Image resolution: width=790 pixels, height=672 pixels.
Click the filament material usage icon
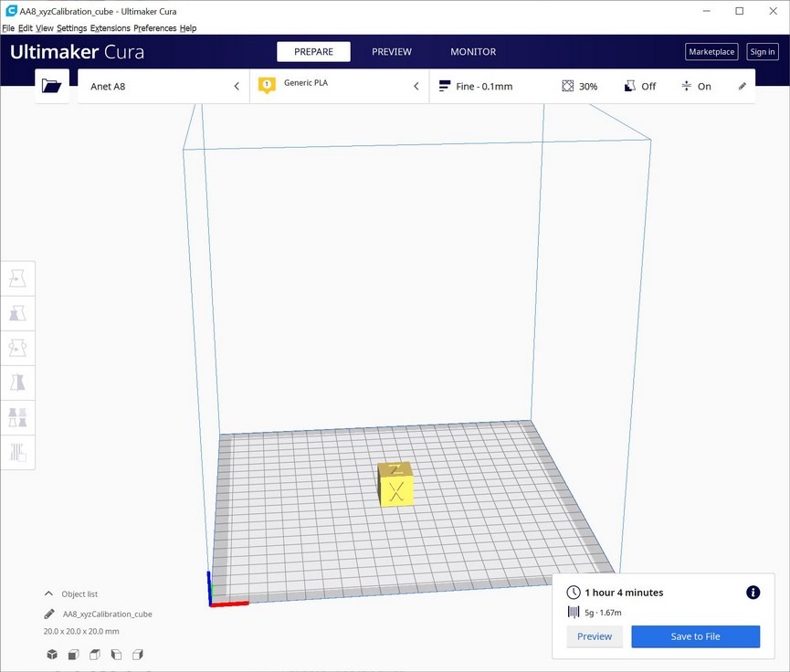click(x=574, y=612)
